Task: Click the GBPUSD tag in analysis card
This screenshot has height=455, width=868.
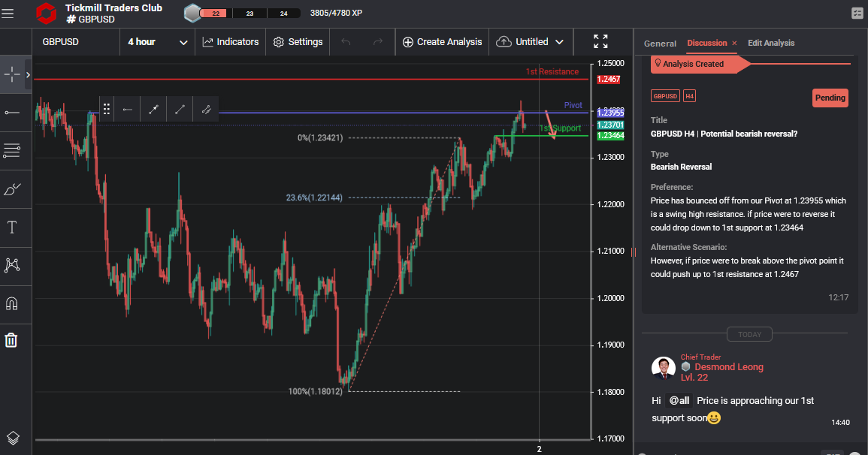Action: tap(665, 96)
